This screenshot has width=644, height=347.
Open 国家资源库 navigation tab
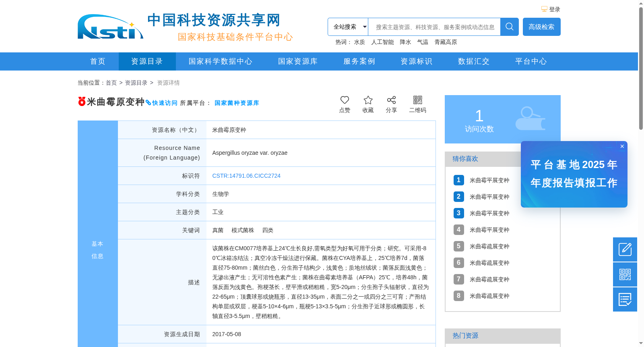298,61
